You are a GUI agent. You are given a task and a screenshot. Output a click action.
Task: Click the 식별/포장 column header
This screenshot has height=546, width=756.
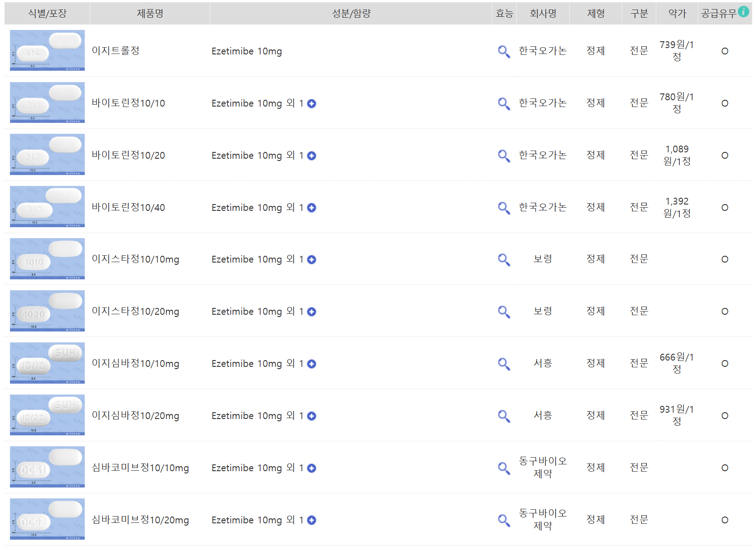tap(47, 14)
